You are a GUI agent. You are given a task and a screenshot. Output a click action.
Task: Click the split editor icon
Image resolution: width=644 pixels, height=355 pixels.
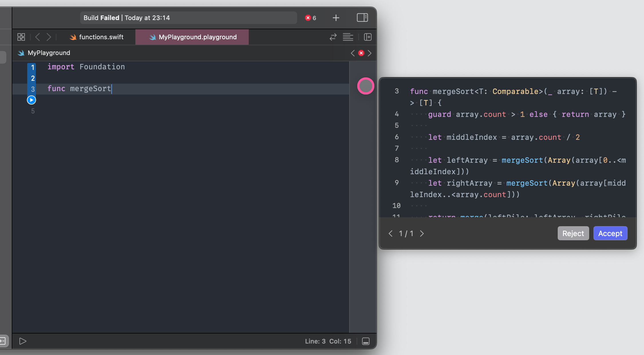coord(368,37)
